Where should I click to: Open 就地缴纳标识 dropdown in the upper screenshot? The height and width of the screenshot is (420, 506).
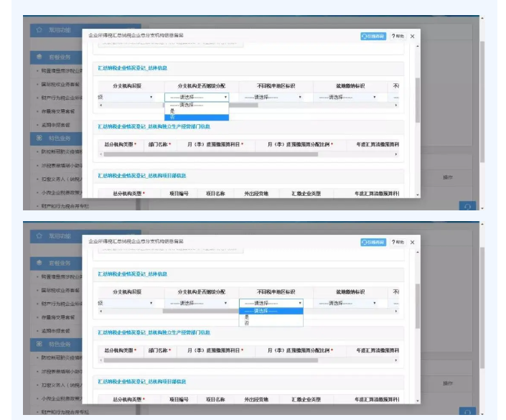tap(346, 97)
